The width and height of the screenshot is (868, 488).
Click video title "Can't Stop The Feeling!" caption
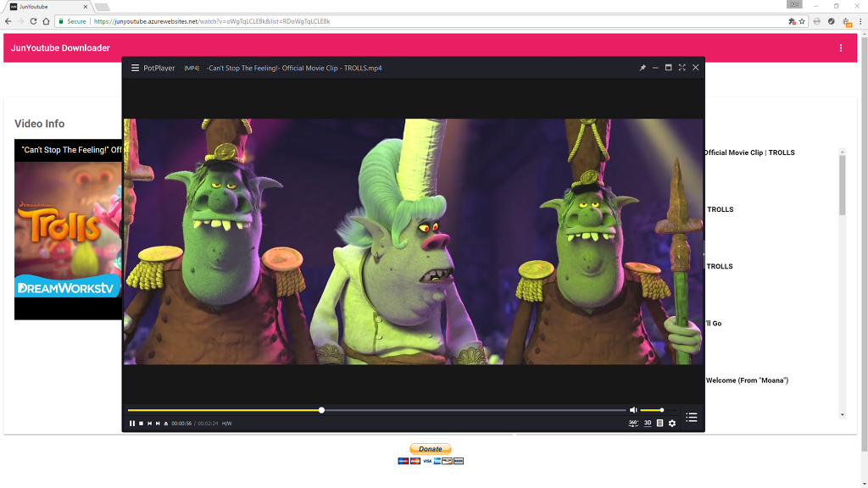pos(71,150)
